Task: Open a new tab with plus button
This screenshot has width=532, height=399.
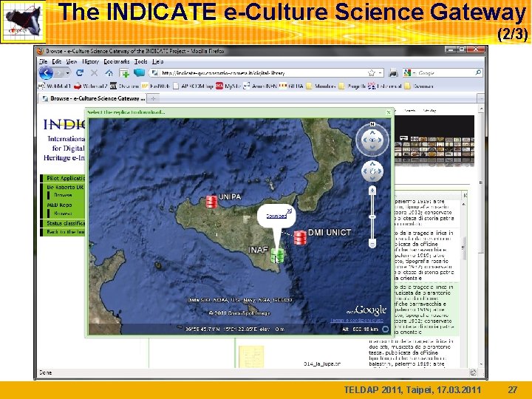Action: pyautogui.click(x=153, y=98)
